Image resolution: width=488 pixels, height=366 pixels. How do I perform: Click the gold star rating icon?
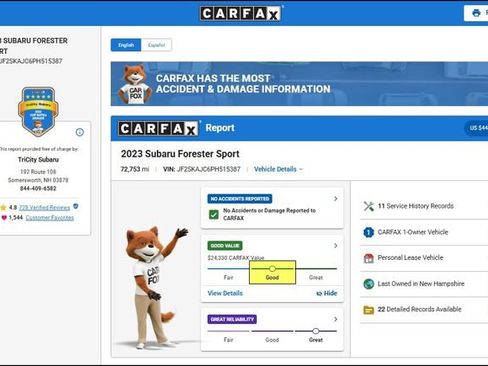(4, 208)
